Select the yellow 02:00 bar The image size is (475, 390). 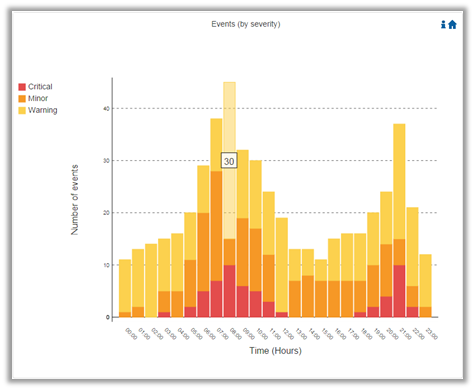pos(151,280)
